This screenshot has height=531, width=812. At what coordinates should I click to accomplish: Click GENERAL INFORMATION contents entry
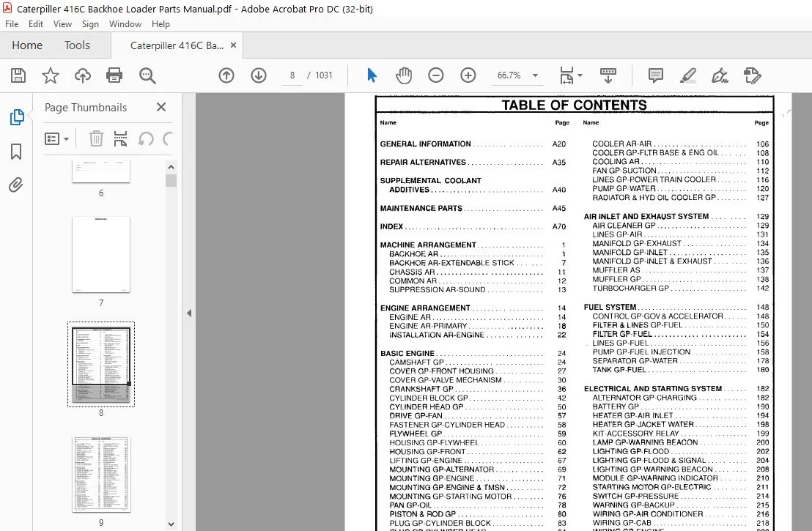(x=425, y=144)
